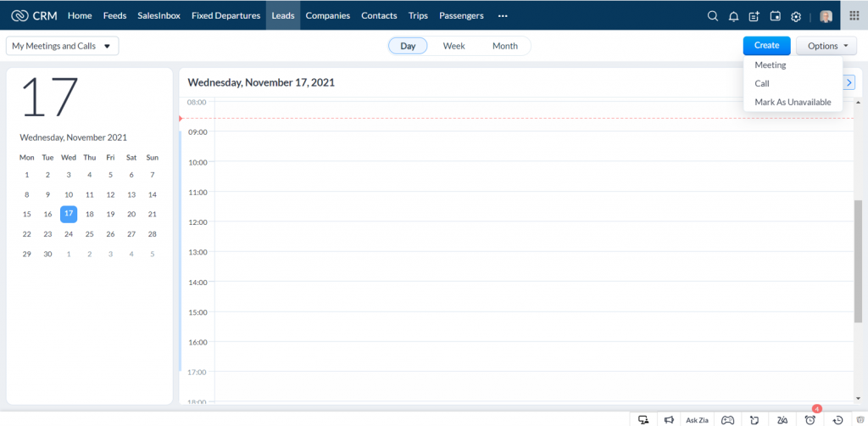Open the SalesInbox tab
The width and height of the screenshot is (868, 426).
click(159, 15)
